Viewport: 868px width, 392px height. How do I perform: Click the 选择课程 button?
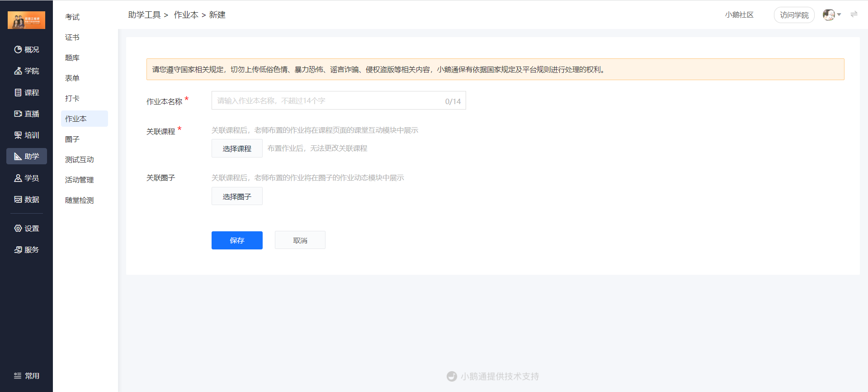click(x=237, y=148)
